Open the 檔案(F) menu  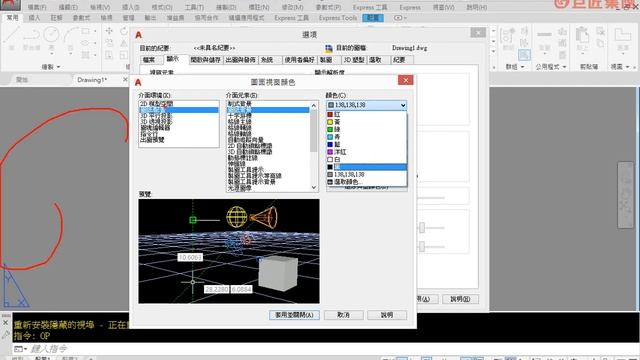pyautogui.click(x=37, y=7)
